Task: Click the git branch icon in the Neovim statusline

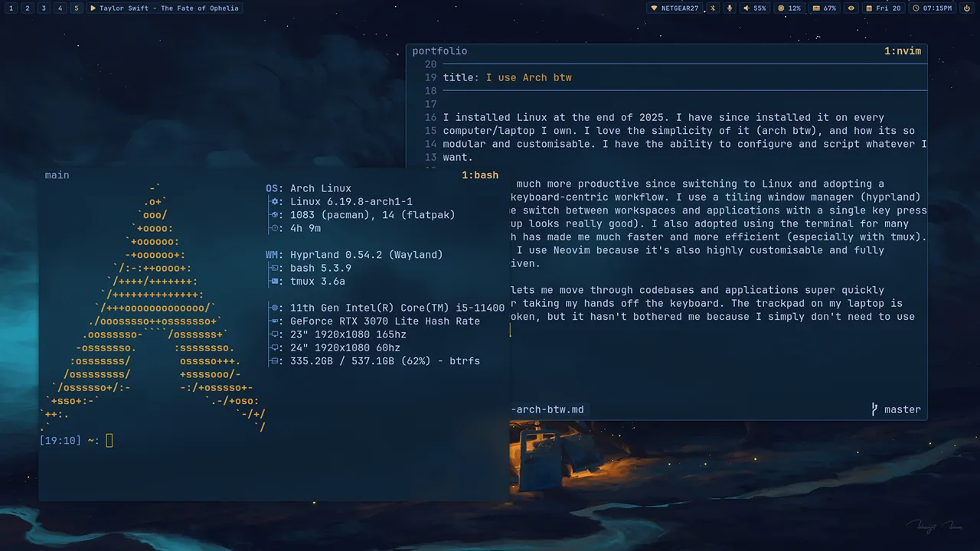Action: click(x=874, y=409)
